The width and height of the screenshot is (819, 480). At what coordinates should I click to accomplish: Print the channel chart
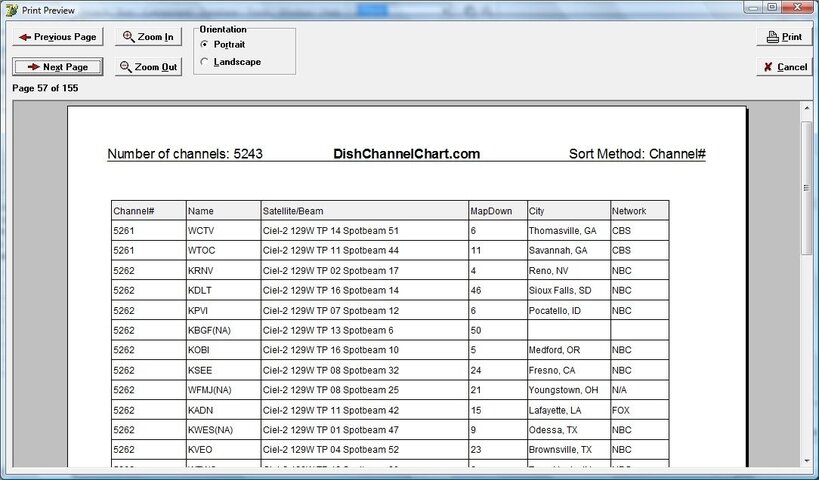(x=784, y=37)
